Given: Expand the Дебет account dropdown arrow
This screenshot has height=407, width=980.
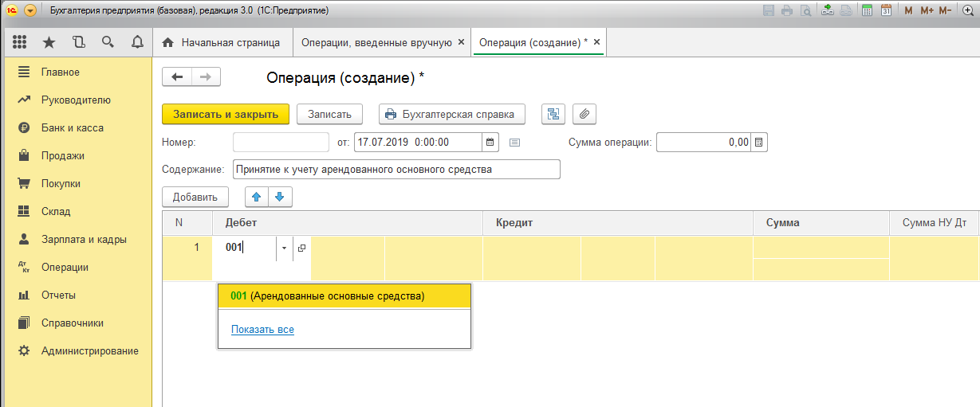Looking at the screenshot, I should point(284,248).
